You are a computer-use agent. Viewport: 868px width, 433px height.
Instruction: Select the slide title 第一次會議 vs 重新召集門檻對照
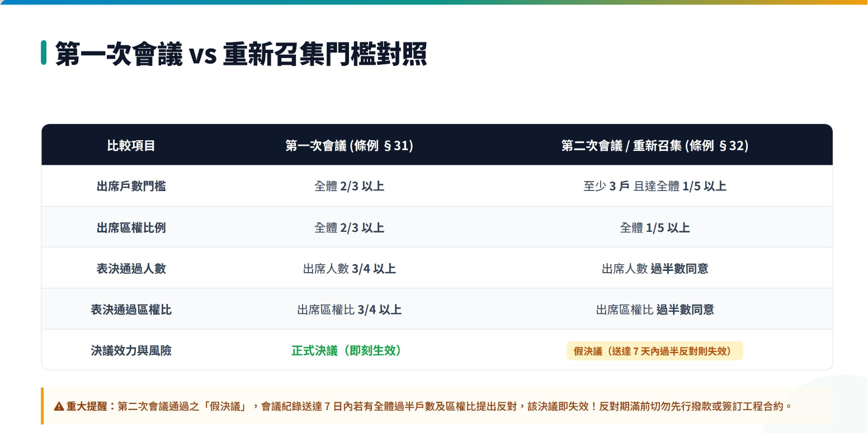241,54
